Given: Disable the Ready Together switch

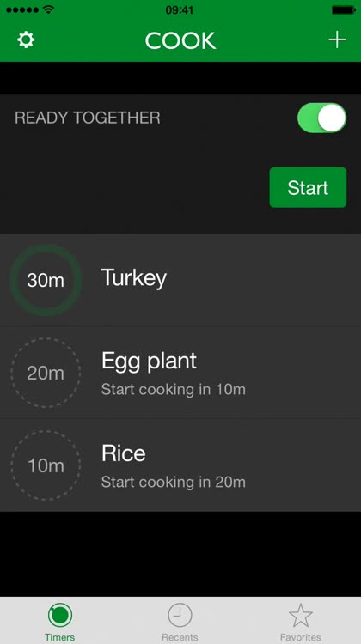Looking at the screenshot, I should point(322,118).
